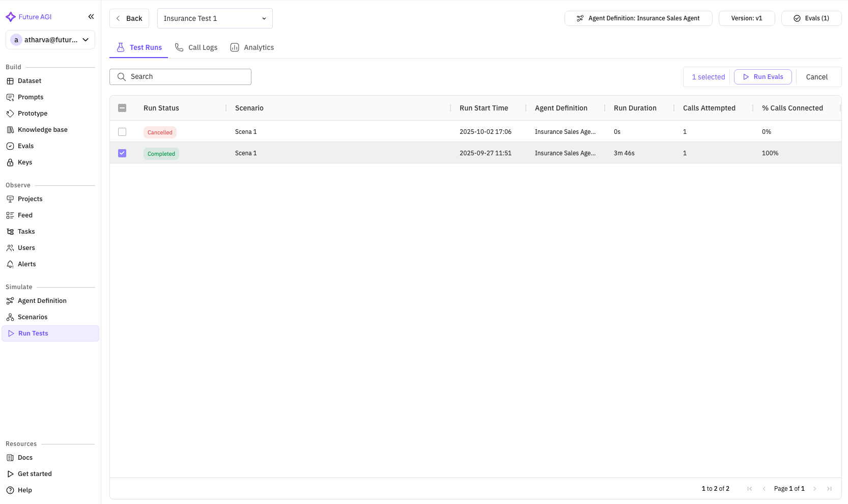The height and width of the screenshot is (504, 848).
Task: Click the Run Duration column header
Action: point(635,108)
